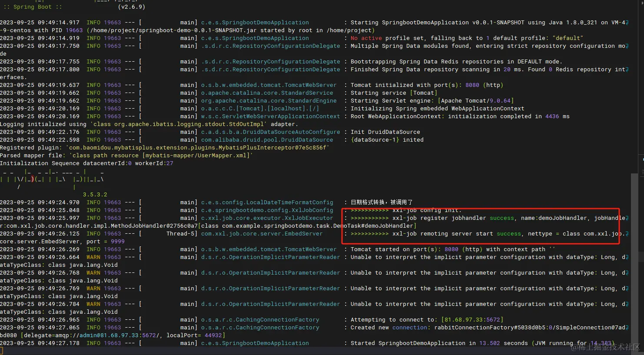
Task: Click timestamp '09:49:26.269' in the log
Action: (x=59, y=249)
